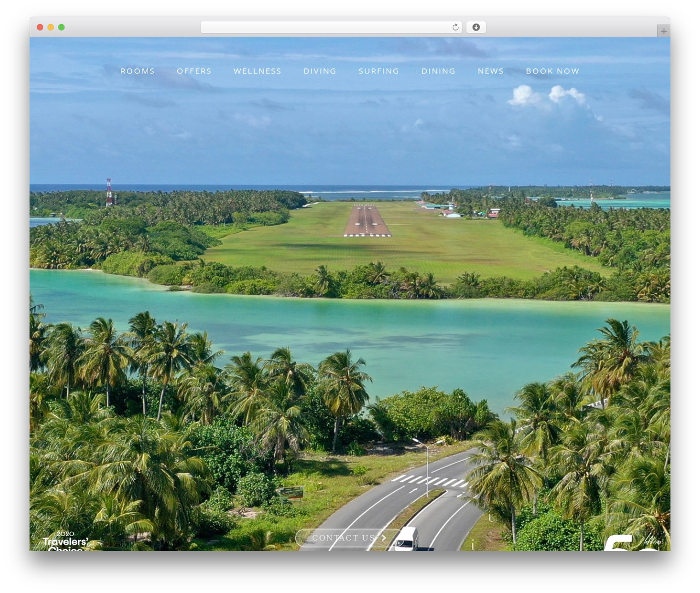The image size is (700, 593).
Task: Focus the browser address bar
Action: [x=331, y=27]
